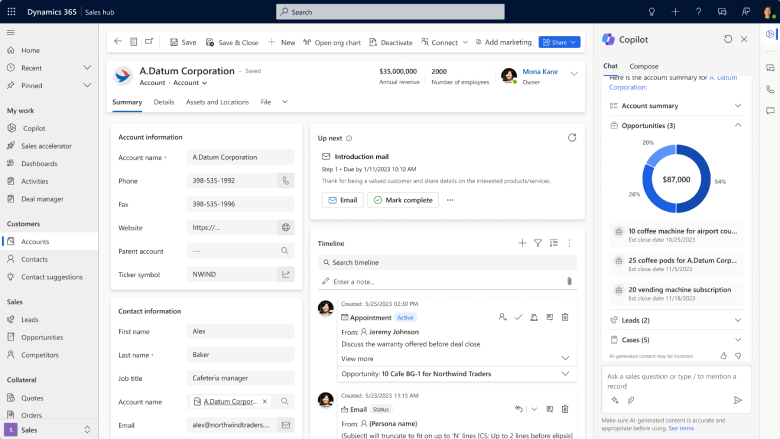Switch to the Details tab

click(x=164, y=102)
